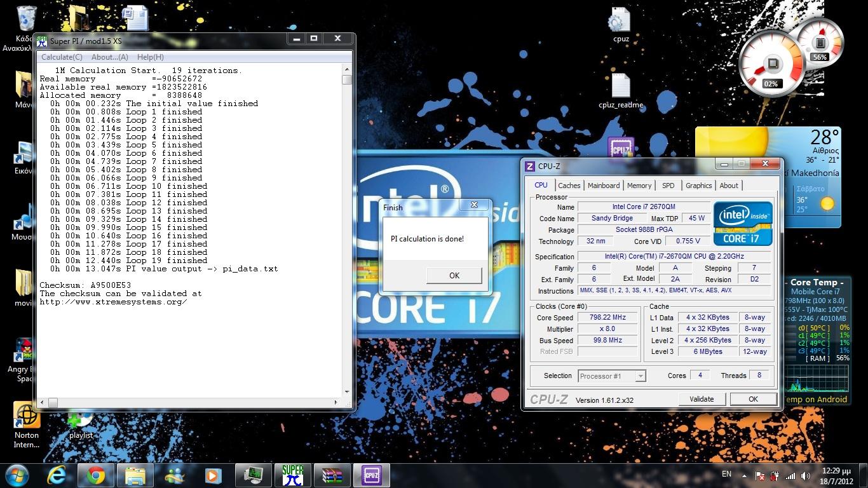Click the Super PI horizontal scrollbar left arrow
Viewport: 868px width, 488px height.
coord(43,402)
